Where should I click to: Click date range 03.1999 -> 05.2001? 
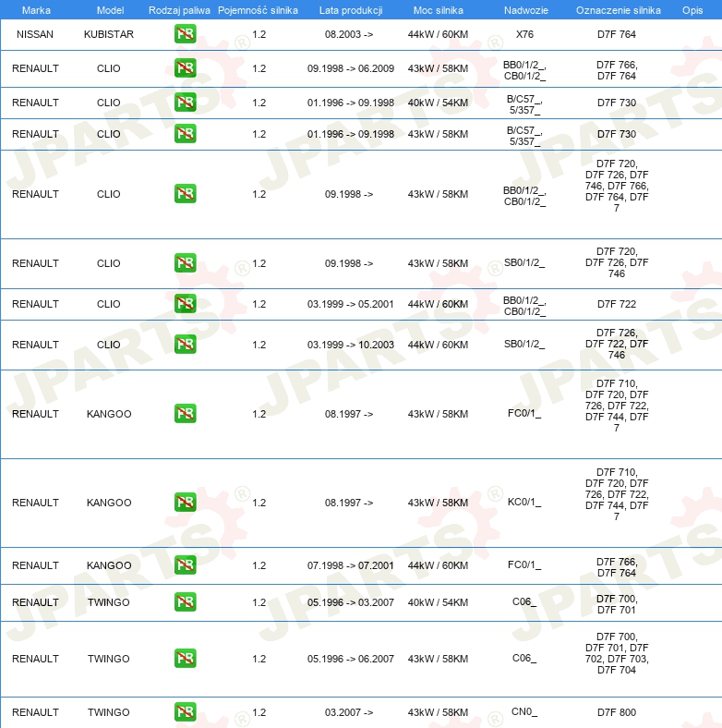pos(350,304)
